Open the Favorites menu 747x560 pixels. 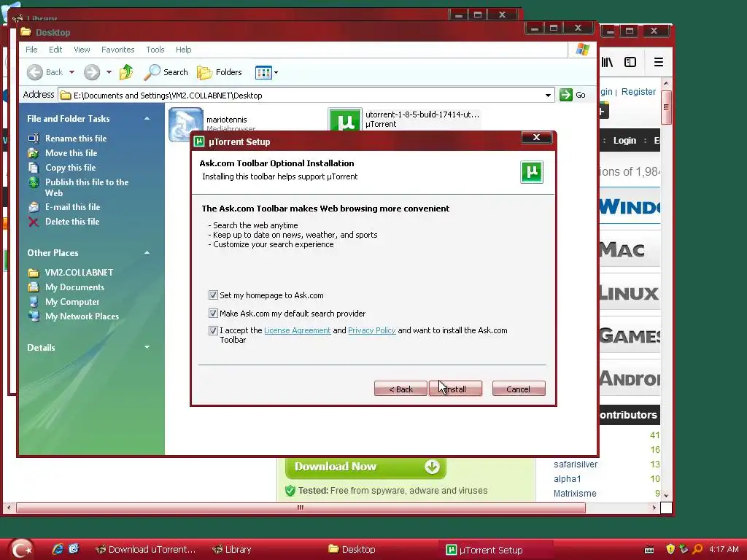pyautogui.click(x=117, y=50)
